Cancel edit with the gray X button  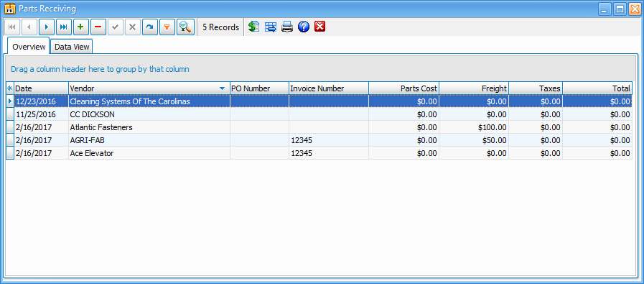point(133,27)
